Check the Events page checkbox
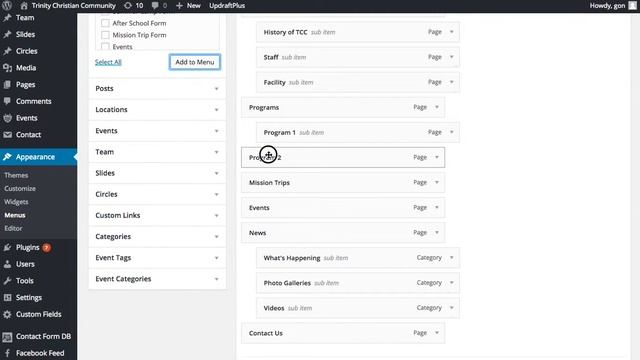The image size is (640, 360). [105, 47]
